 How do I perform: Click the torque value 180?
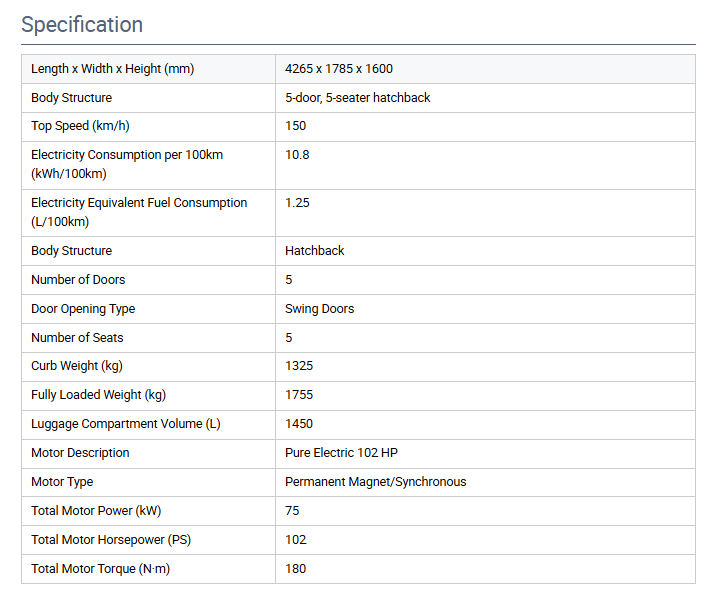295,569
